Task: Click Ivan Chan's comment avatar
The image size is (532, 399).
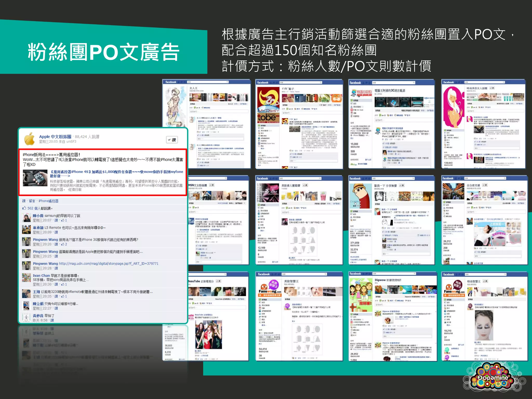Action: point(26,278)
